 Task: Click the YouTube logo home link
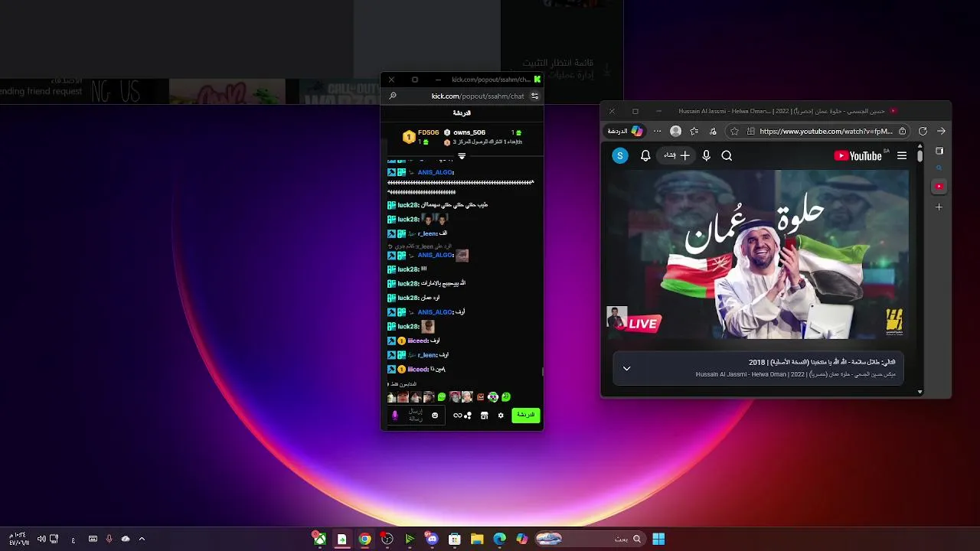coord(858,156)
